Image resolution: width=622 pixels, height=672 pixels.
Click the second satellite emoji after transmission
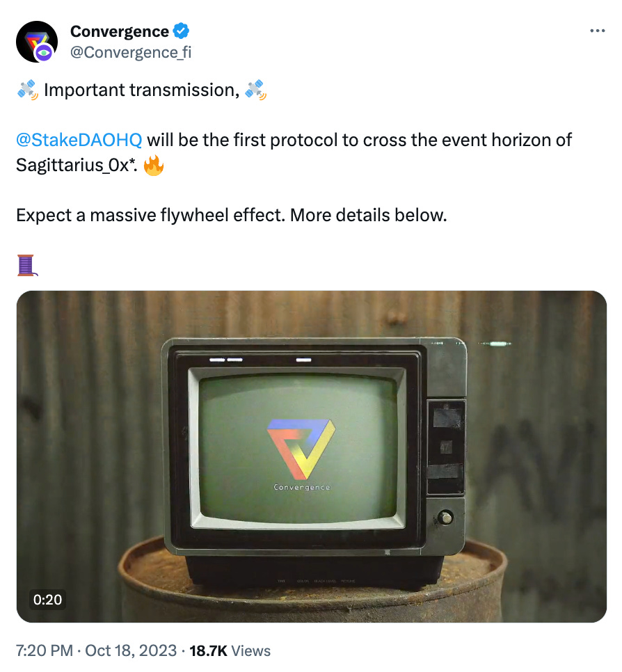(x=255, y=90)
